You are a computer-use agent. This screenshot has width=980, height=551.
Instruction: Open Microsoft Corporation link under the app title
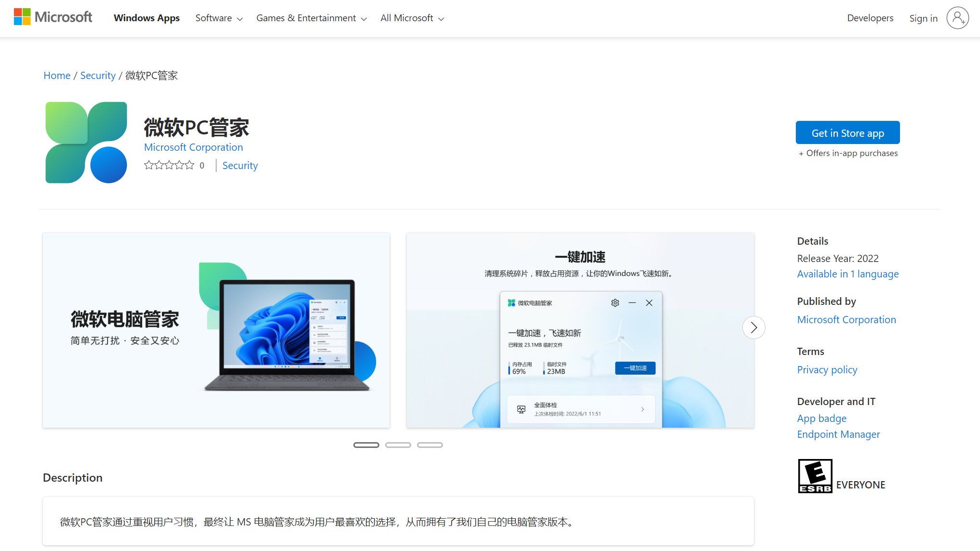click(x=193, y=147)
